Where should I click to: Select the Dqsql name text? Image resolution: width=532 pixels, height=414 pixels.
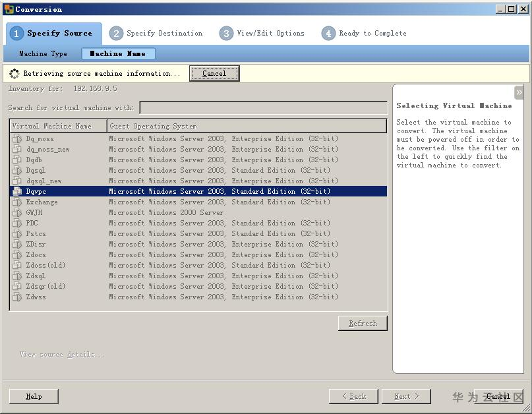pyautogui.click(x=36, y=170)
